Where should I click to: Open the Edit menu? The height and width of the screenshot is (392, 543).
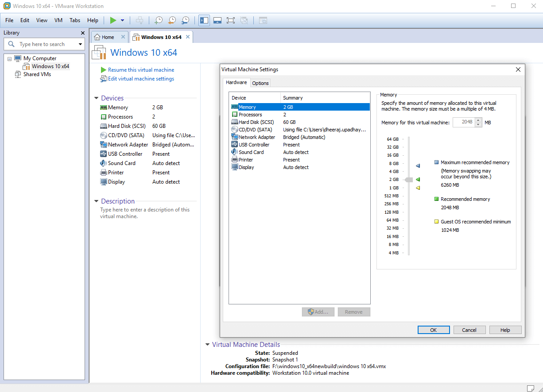click(25, 20)
